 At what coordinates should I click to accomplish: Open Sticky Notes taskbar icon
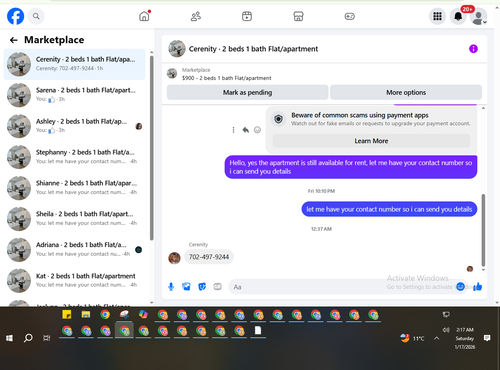[x=67, y=314]
